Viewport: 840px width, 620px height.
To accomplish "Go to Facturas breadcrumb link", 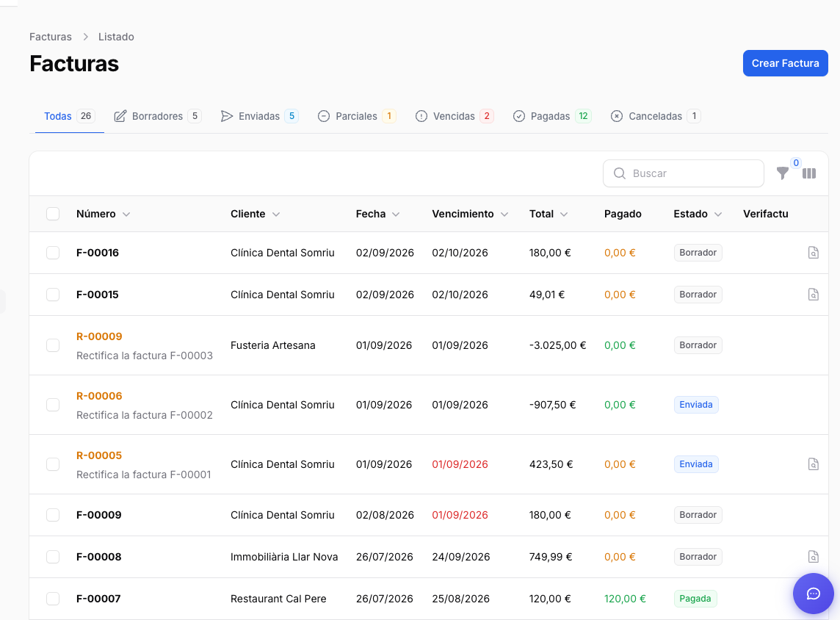I will [51, 37].
